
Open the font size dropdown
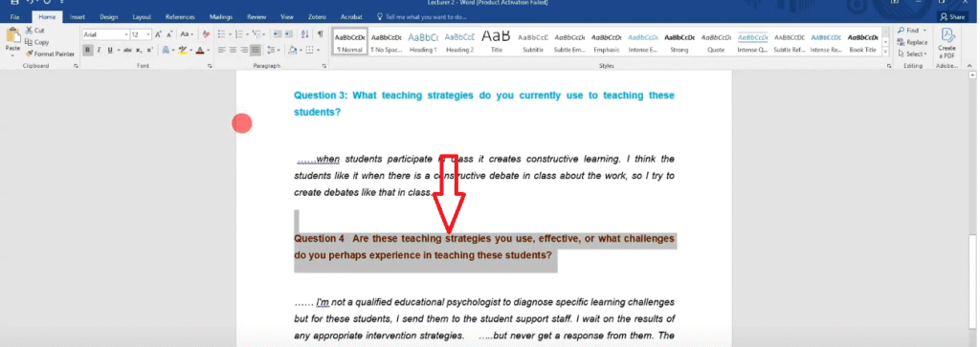(148, 34)
